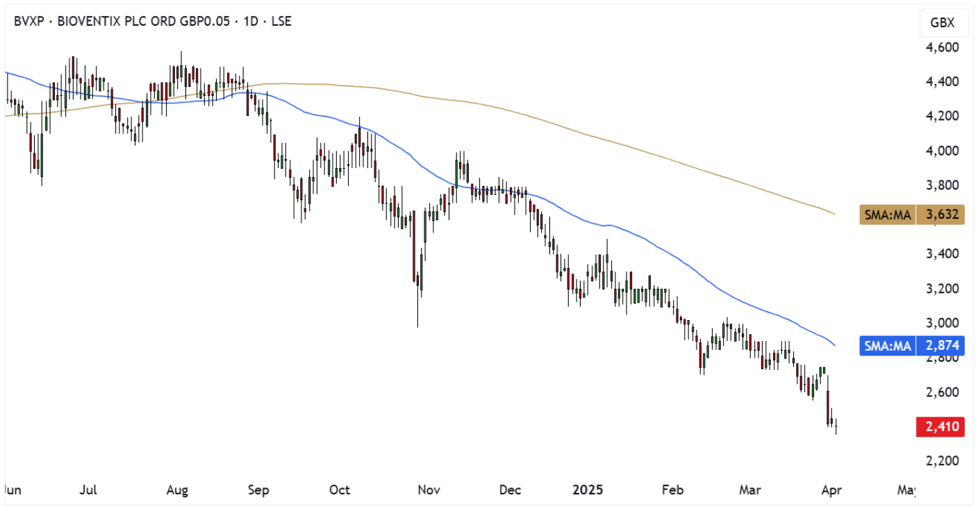
Task: Click the Oct label on time axis
Action: tap(340, 490)
